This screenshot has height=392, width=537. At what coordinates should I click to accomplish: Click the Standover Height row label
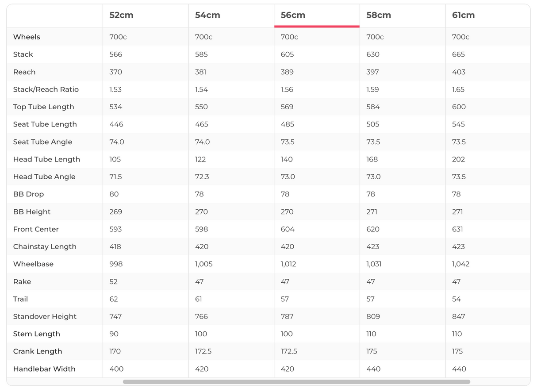[45, 317]
